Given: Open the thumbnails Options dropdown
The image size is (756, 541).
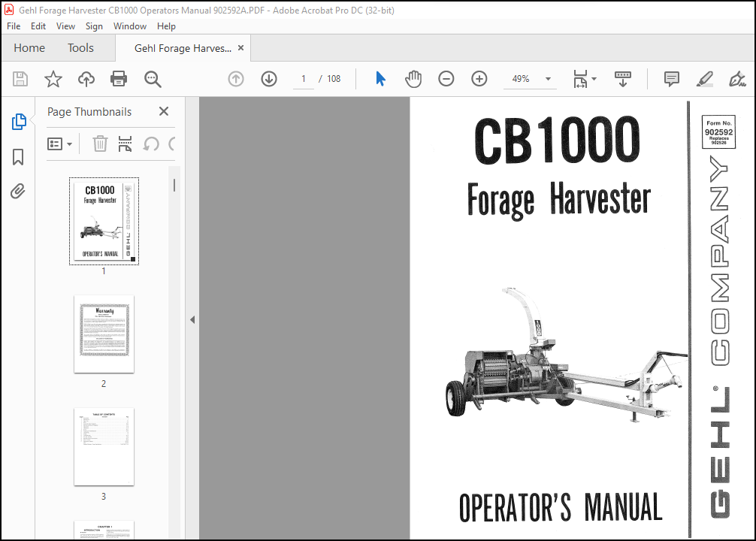Looking at the screenshot, I should [x=60, y=144].
